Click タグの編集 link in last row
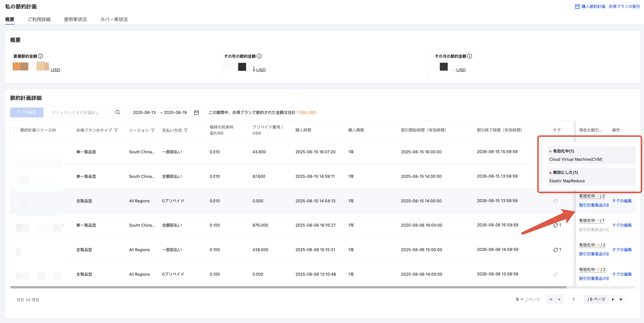 pos(622,274)
